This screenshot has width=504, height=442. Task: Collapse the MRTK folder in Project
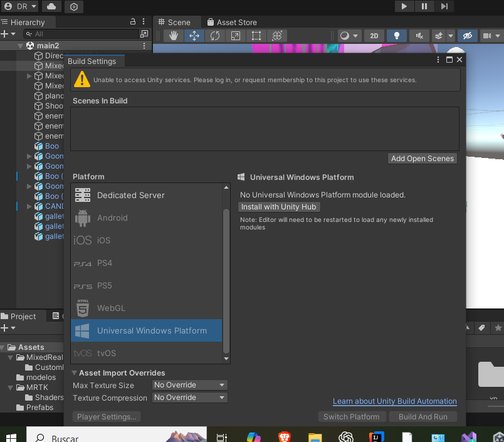pyautogui.click(x=10, y=387)
